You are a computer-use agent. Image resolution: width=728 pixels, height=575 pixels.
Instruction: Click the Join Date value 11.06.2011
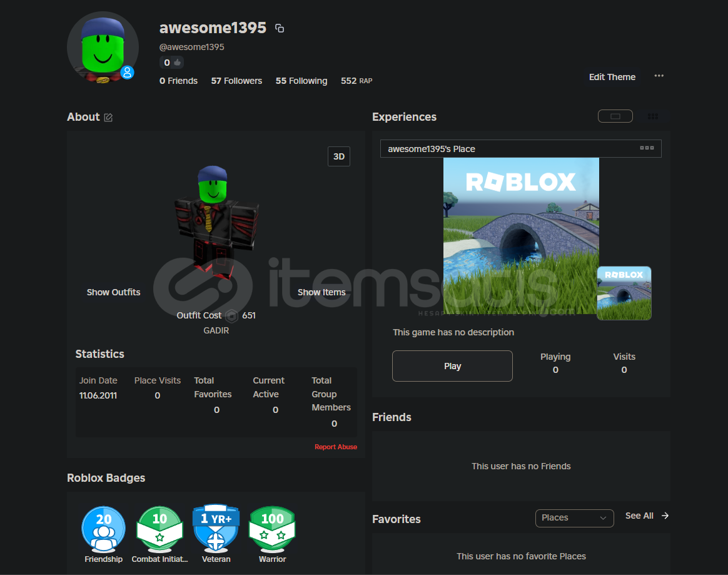(98, 395)
